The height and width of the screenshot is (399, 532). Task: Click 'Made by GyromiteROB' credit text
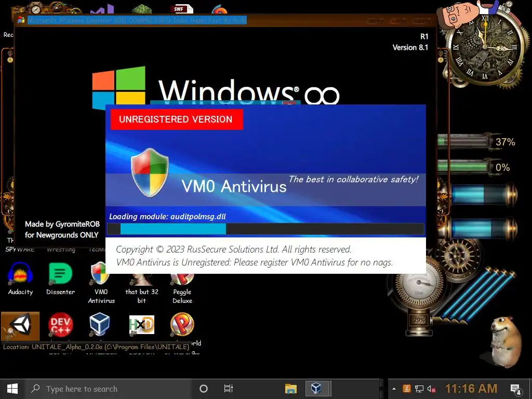(62, 224)
